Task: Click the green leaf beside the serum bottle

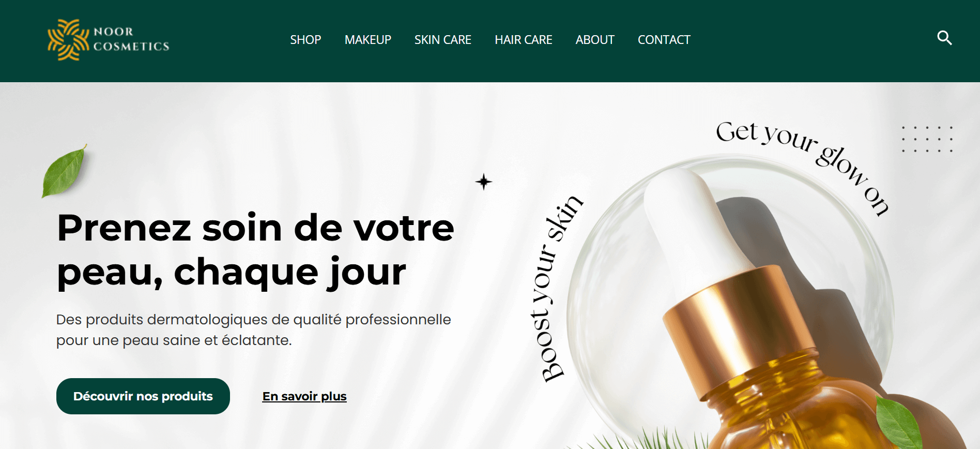Action: click(898, 421)
